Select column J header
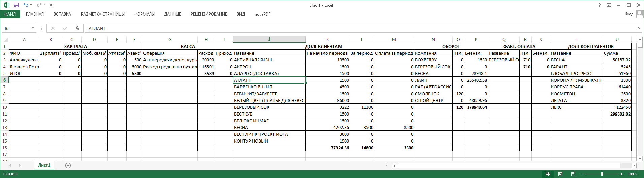Image resolution: width=644 pixels, height=178 pixels. (x=269, y=40)
